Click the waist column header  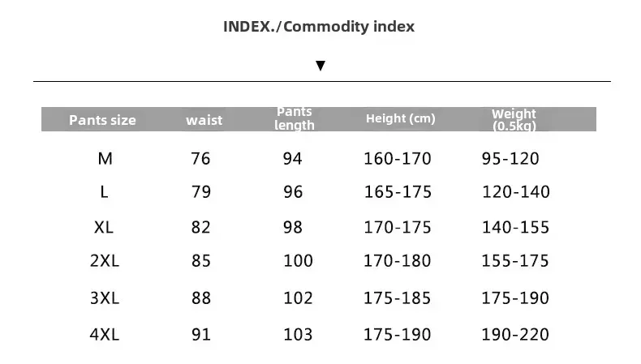click(204, 120)
